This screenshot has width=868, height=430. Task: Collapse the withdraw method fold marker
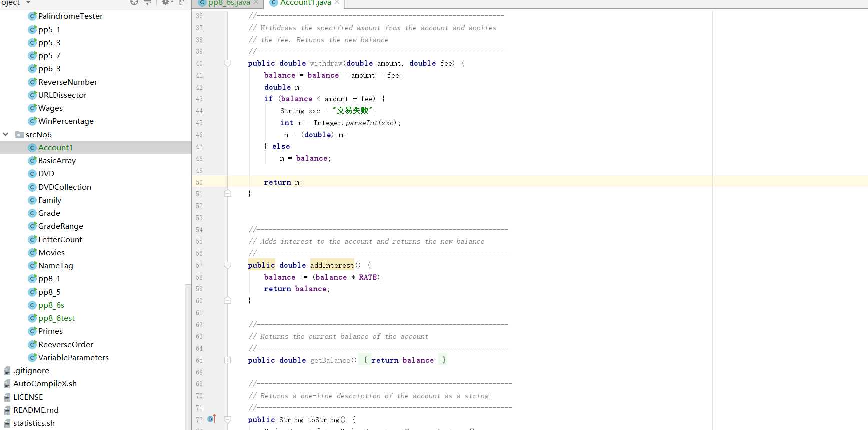pyautogui.click(x=228, y=63)
